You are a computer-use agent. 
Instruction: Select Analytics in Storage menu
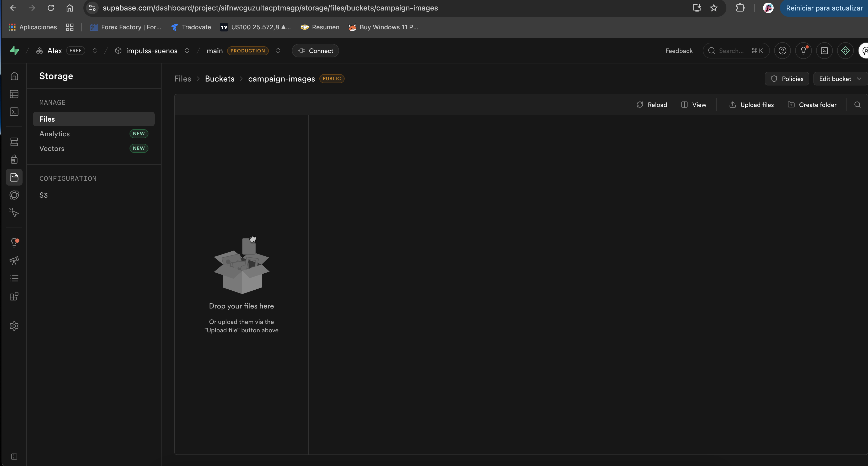point(55,134)
